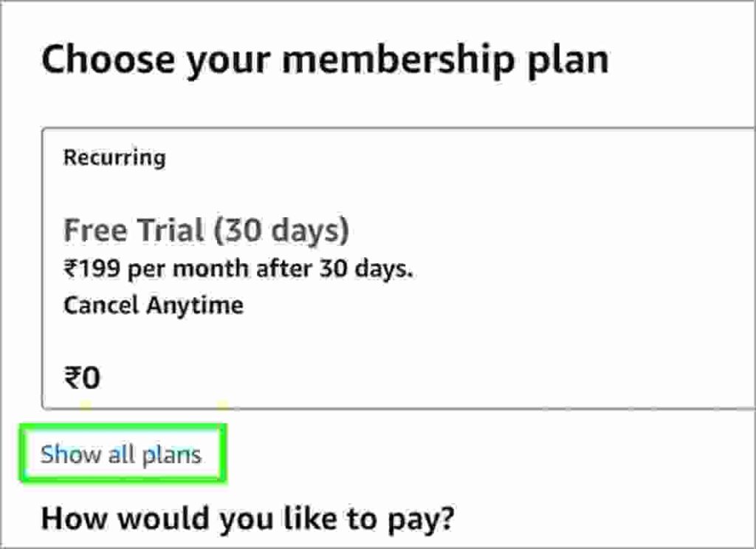Click the word Choose in top heading
This screenshot has width=756, height=549.
(108, 60)
